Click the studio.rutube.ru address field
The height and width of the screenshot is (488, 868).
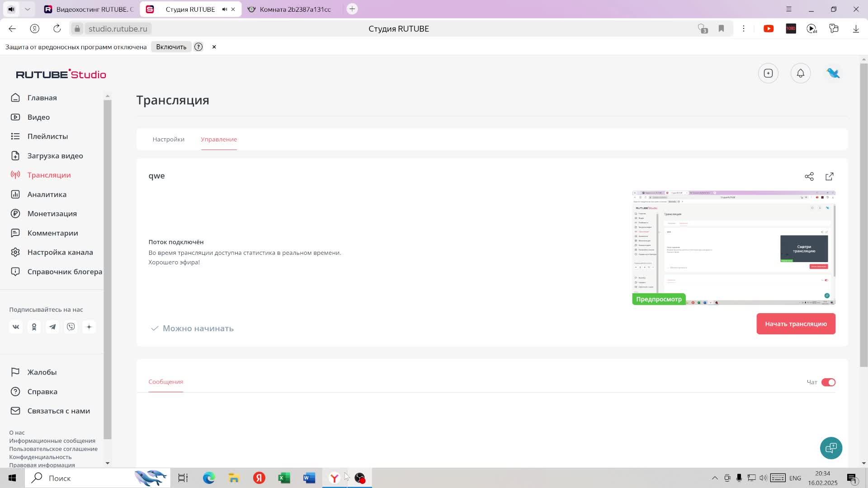tap(118, 28)
